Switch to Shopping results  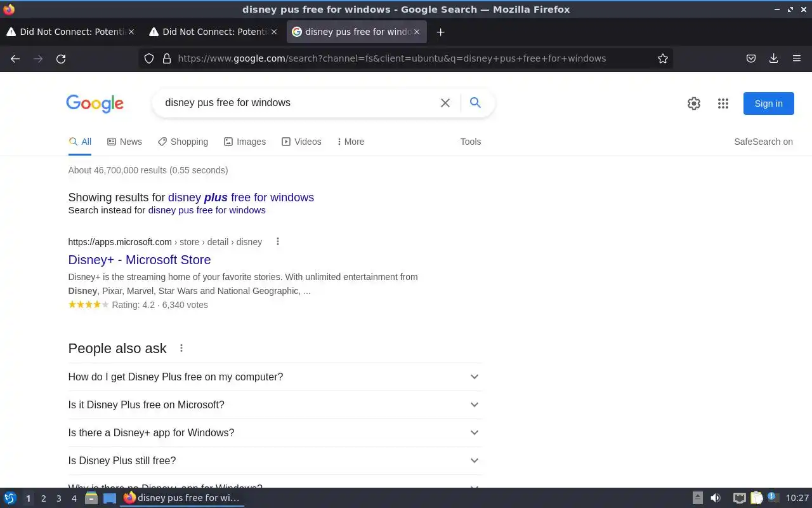[x=183, y=142]
